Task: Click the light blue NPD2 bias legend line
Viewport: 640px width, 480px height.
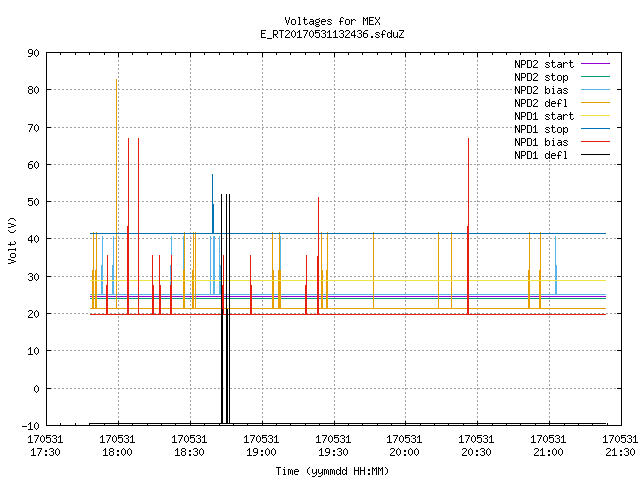Action: pyautogui.click(x=595, y=90)
